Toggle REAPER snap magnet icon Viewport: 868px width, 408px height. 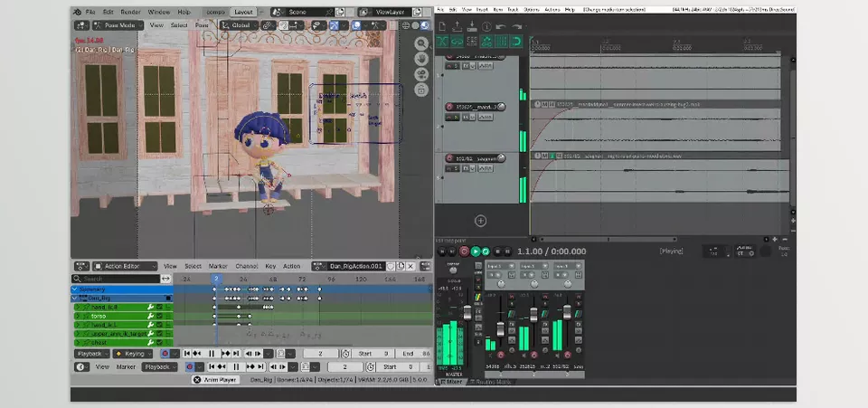tap(516, 42)
